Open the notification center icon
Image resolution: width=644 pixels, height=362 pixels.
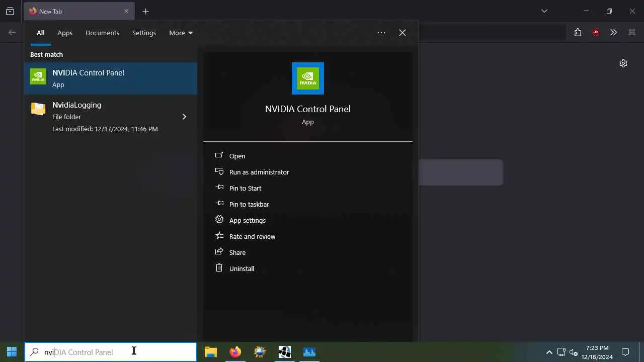point(625,352)
